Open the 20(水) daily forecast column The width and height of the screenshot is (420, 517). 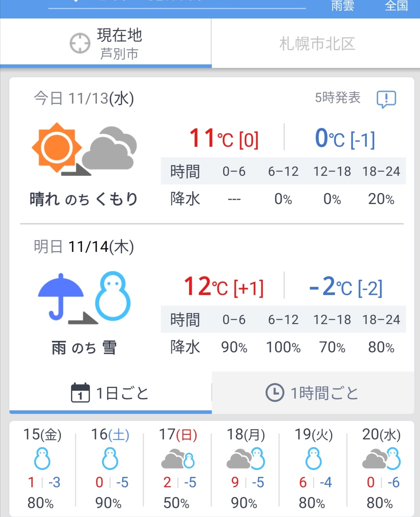pyautogui.click(x=381, y=468)
